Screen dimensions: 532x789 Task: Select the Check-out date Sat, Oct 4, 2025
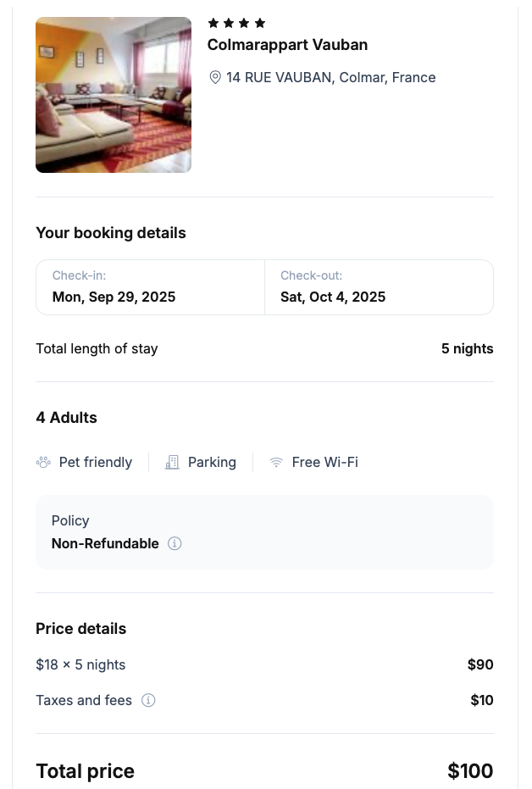(x=380, y=287)
